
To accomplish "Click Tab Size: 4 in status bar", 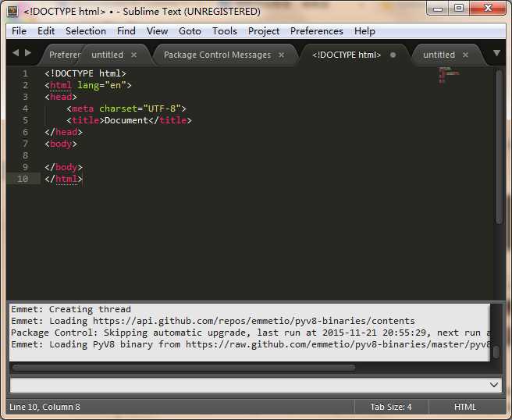I will tap(391, 407).
